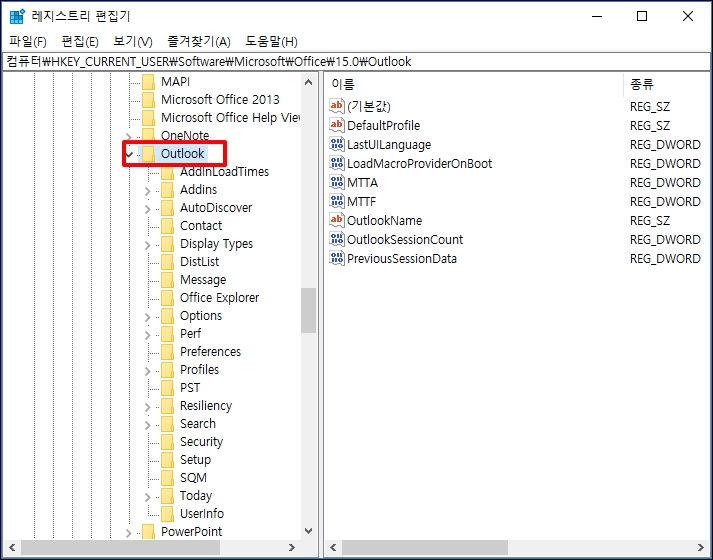Image resolution: width=713 pixels, height=560 pixels.
Task: Click the MTTA DWORD icon
Action: [x=337, y=182]
